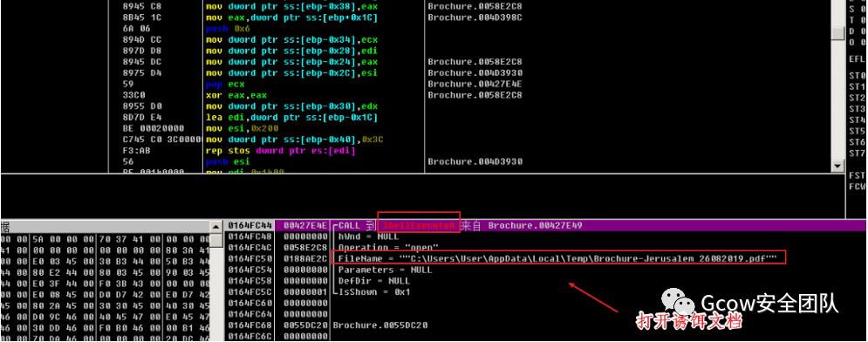
Task: Select the pop ecx instruction
Action: click(x=225, y=84)
